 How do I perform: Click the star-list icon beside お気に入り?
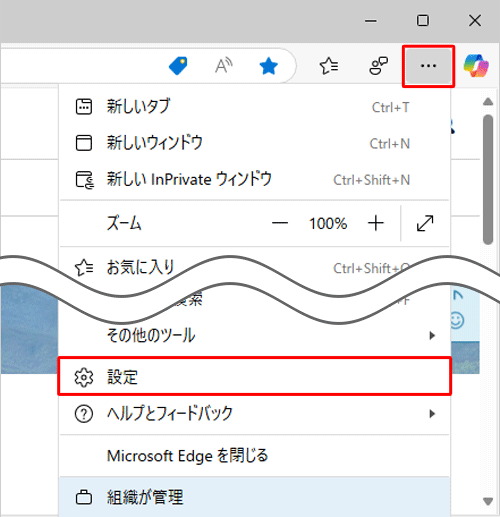coord(84,268)
